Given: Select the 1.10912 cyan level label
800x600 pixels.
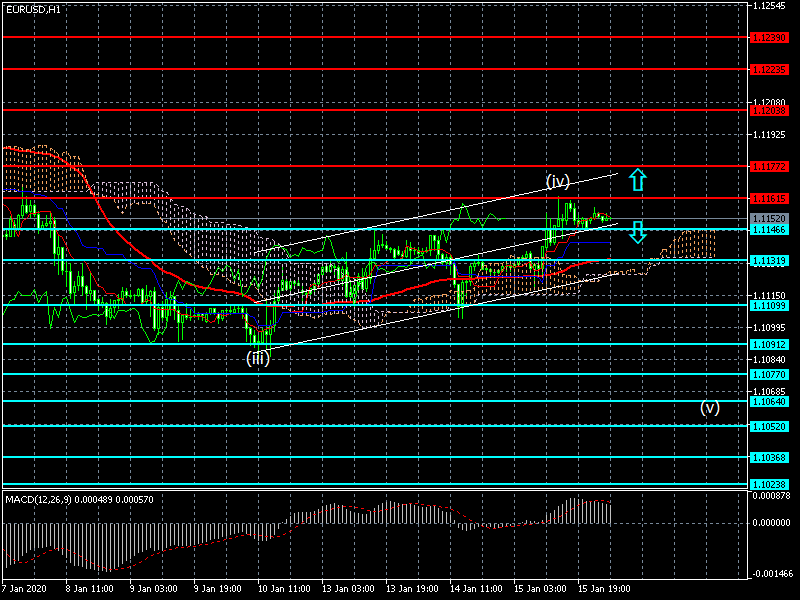Looking at the screenshot, I should point(769,345).
